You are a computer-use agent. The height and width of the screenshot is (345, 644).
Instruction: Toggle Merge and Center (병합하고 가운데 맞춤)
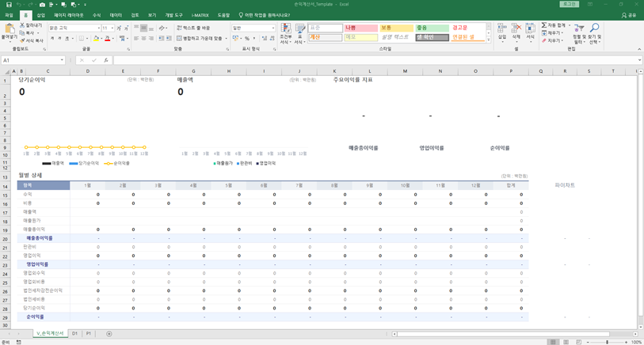199,38
